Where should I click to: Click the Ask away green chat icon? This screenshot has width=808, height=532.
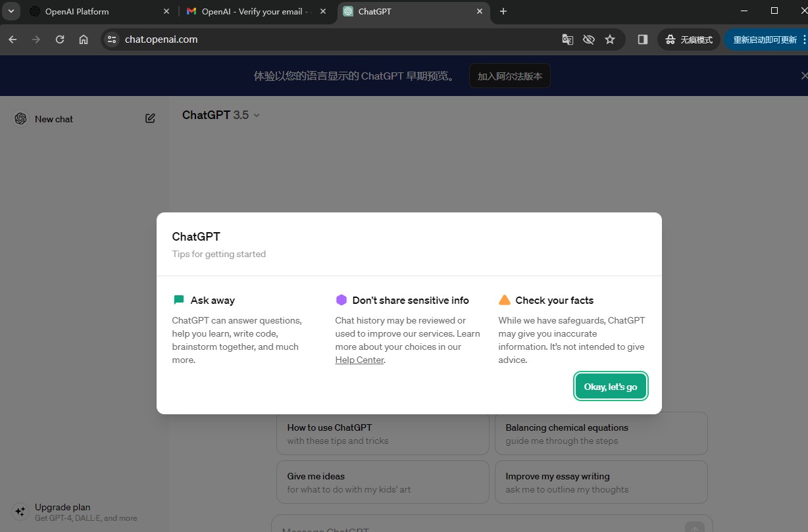178,300
